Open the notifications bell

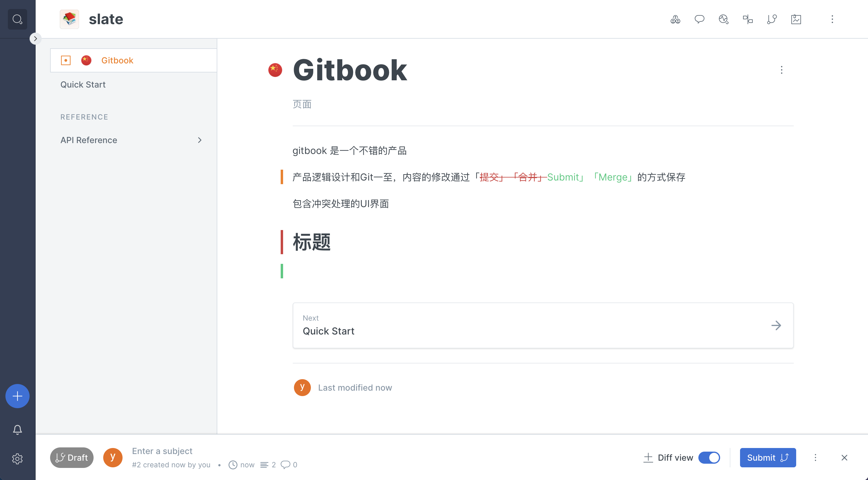(17, 430)
